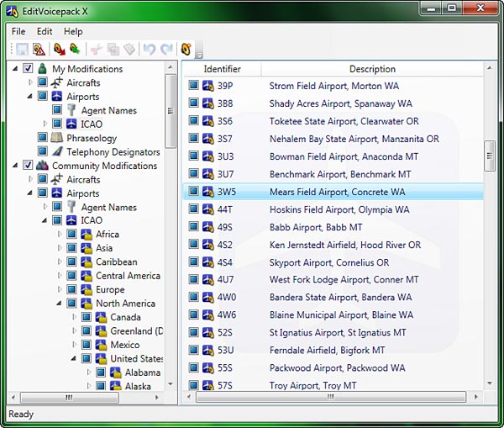Image resolution: width=504 pixels, height=428 pixels.
Task: Click the Description column header
Action: click(372, 69)
